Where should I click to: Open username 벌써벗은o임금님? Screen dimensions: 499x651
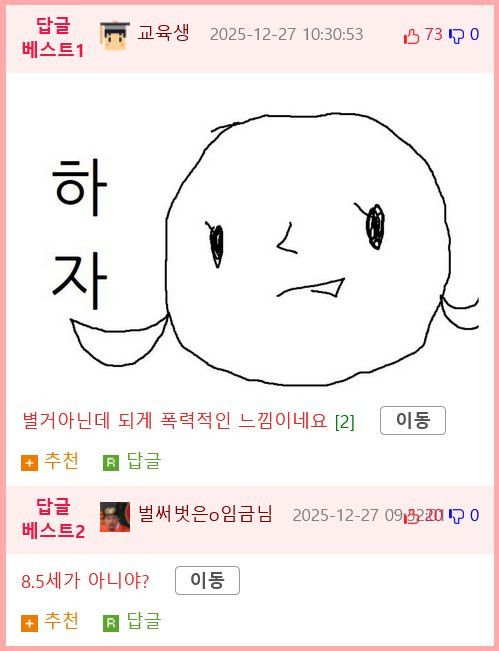205,514
